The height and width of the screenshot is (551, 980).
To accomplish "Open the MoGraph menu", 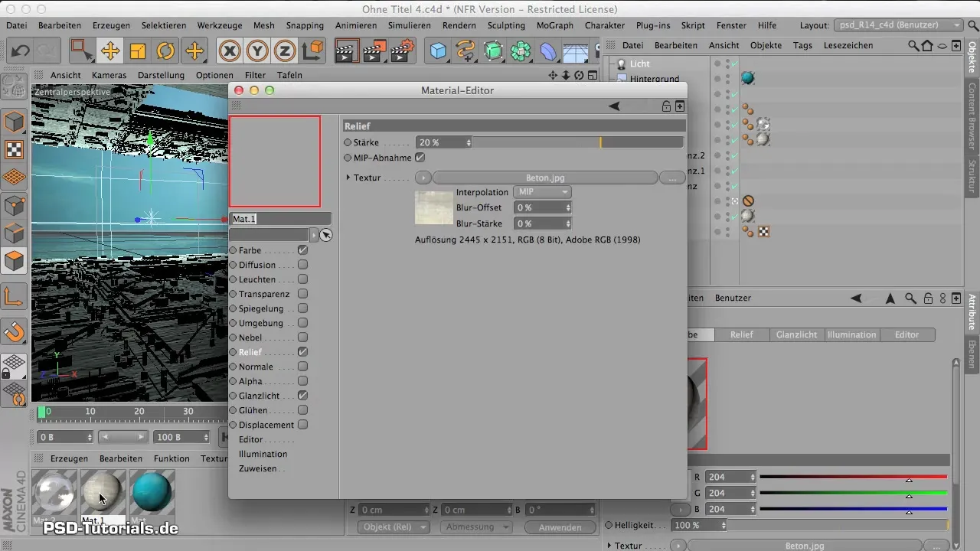I will pos(554,25).
